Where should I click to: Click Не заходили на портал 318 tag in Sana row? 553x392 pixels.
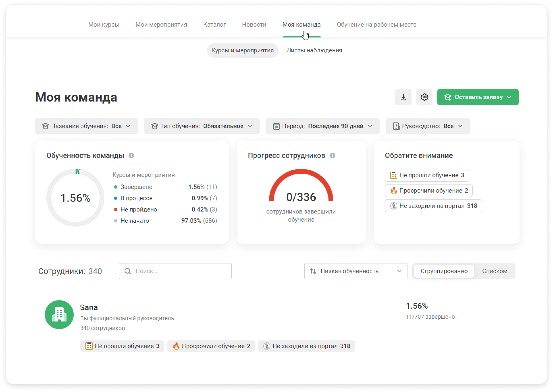pyautogui.click(x=307, y=346)
